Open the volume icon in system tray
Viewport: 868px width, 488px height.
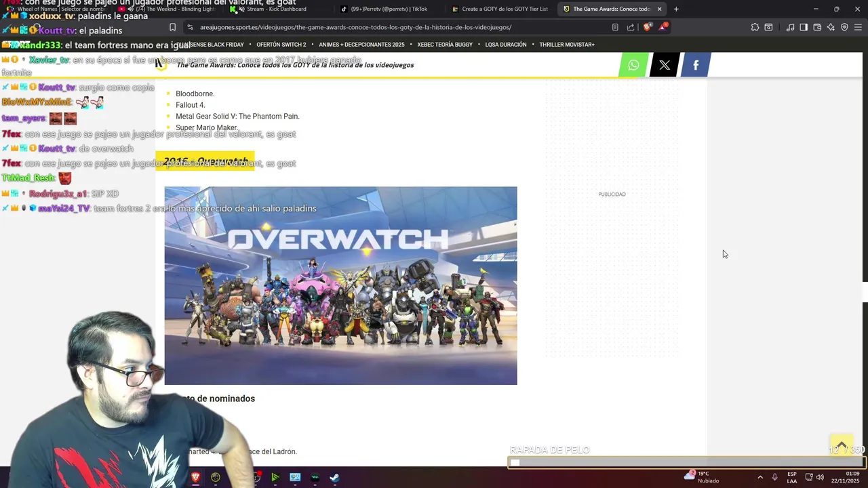click(820, 477)
